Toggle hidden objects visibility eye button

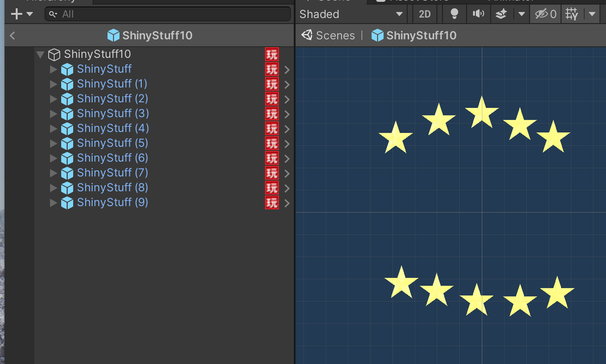click(x=545, y=14)
